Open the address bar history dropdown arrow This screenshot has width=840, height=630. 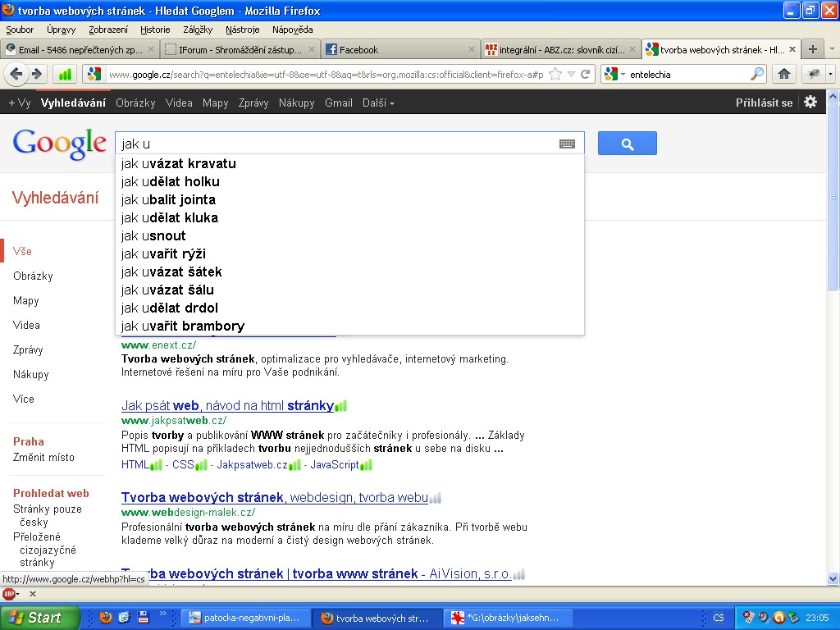tap(571, 75)
